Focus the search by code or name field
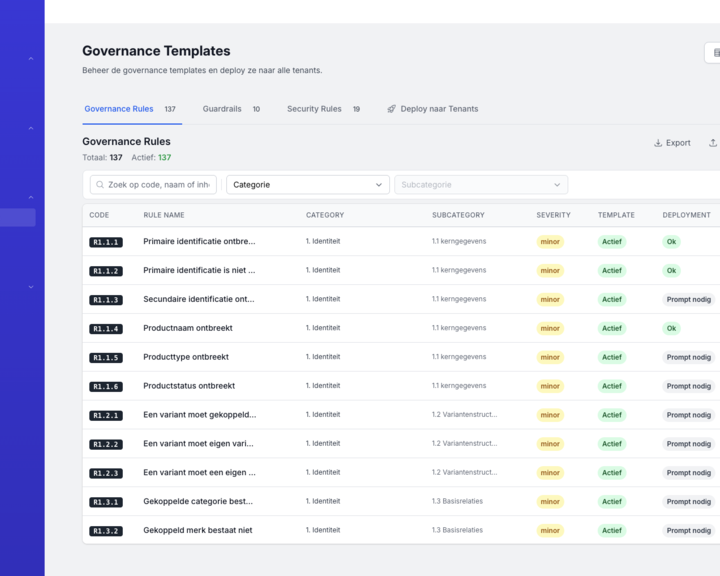Viewport: 720px width, 576px height. 153,185
